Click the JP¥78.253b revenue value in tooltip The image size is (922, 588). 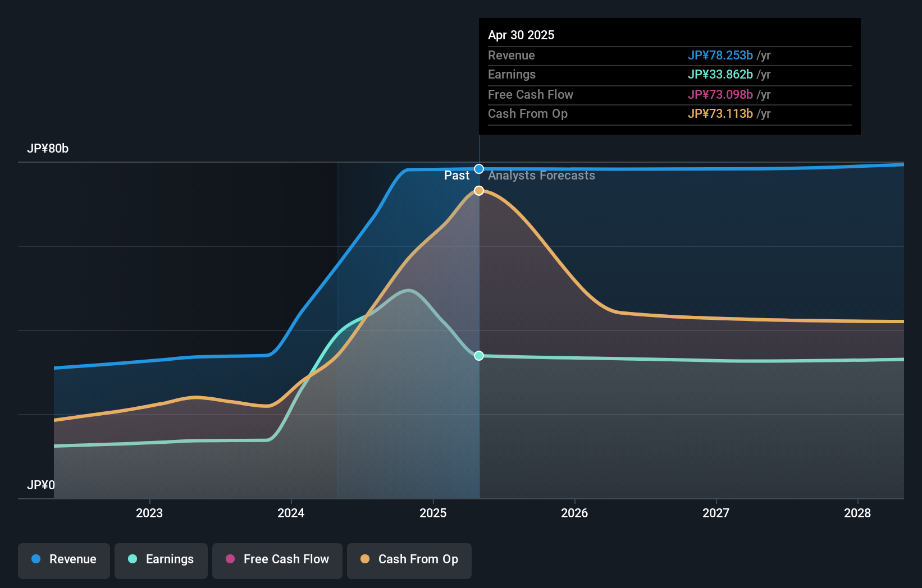pyautogui.click(x=720, y=55)
